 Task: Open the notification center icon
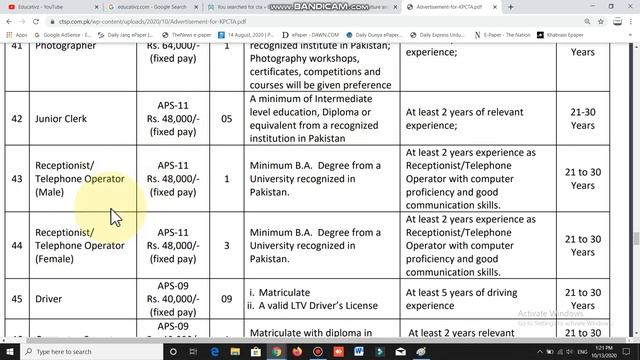click(627, 351)
